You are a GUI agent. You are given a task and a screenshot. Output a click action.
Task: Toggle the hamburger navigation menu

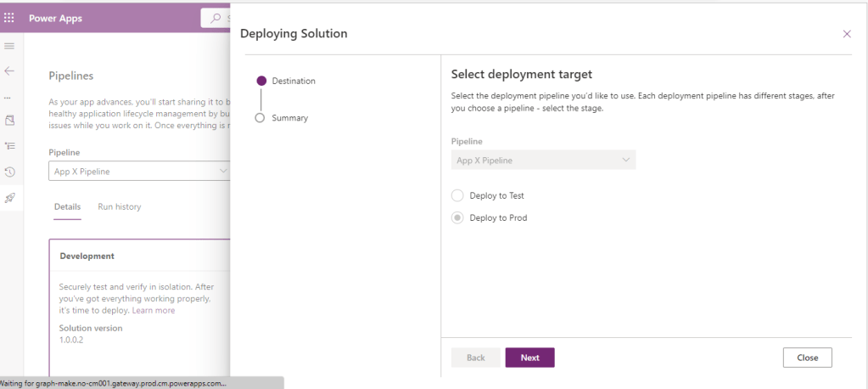pos(10,45)
